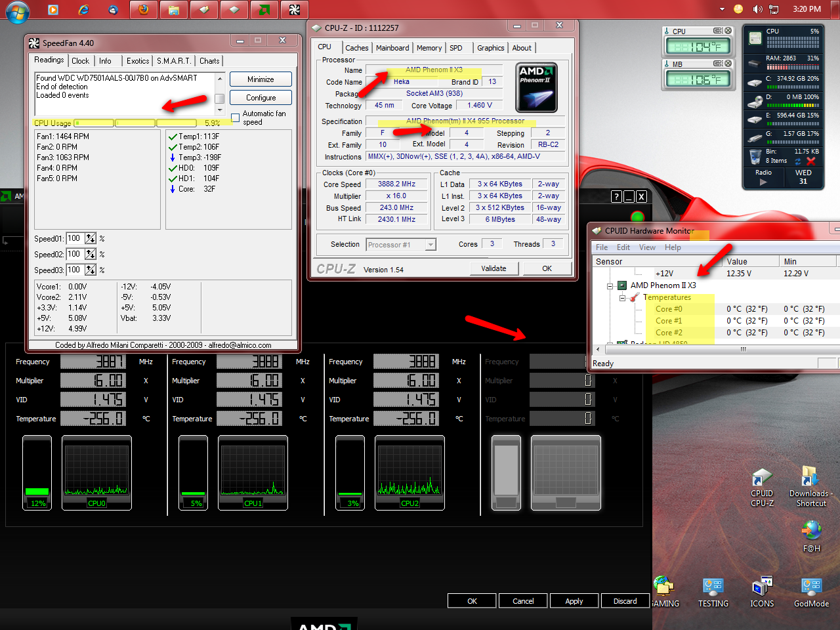840x630 pixels.
Task: Click the volume speaker tray icon
Action: [x=757, y=9]
